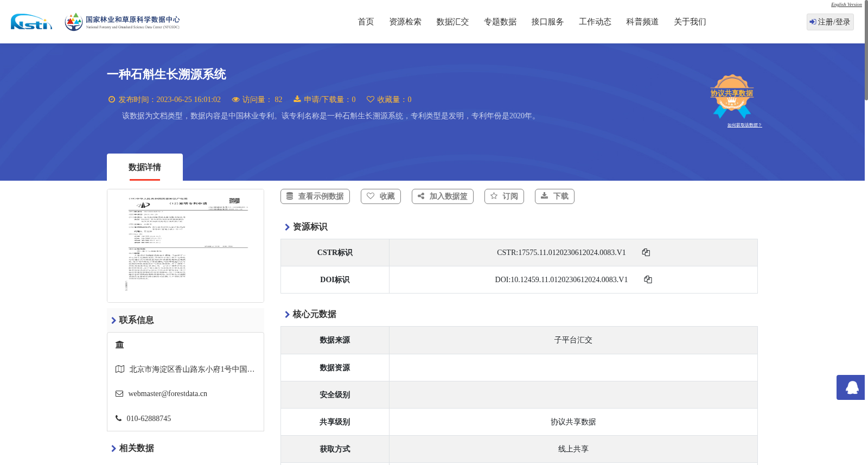Click the 订阅 subscribe button
The image size is (868, 465).
504,196
